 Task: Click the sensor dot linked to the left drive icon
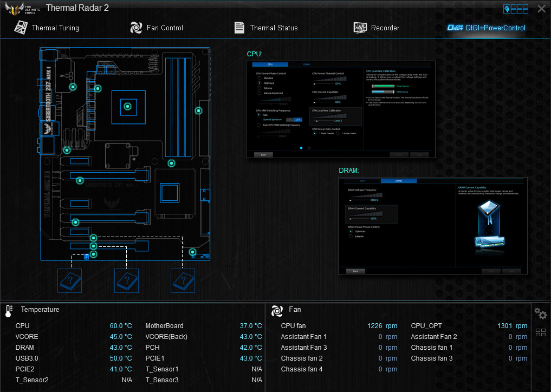click(94, 254)
